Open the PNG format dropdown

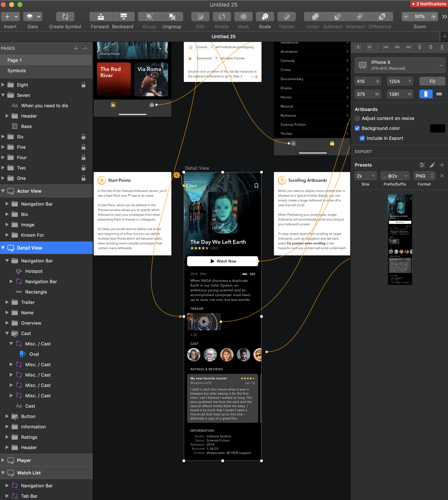point(424,176)
